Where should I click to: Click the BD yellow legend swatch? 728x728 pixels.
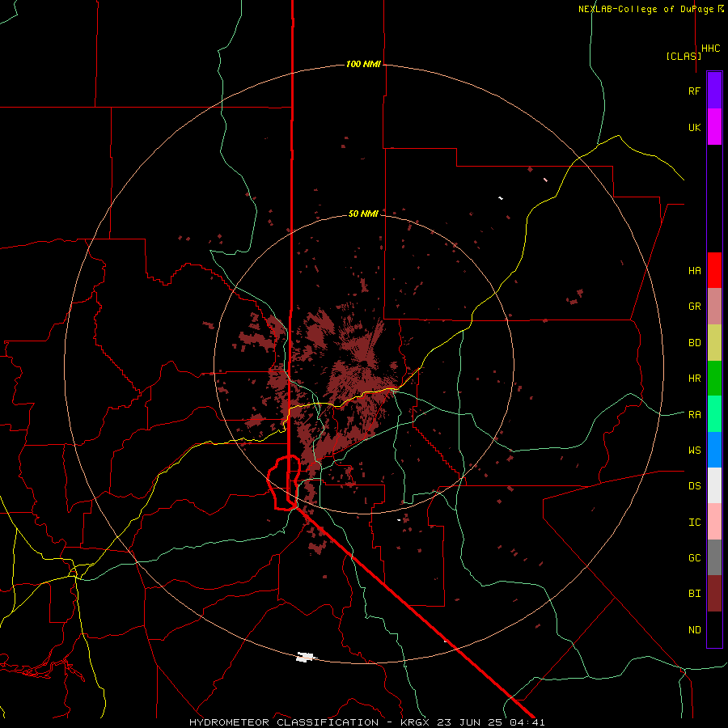714,342
